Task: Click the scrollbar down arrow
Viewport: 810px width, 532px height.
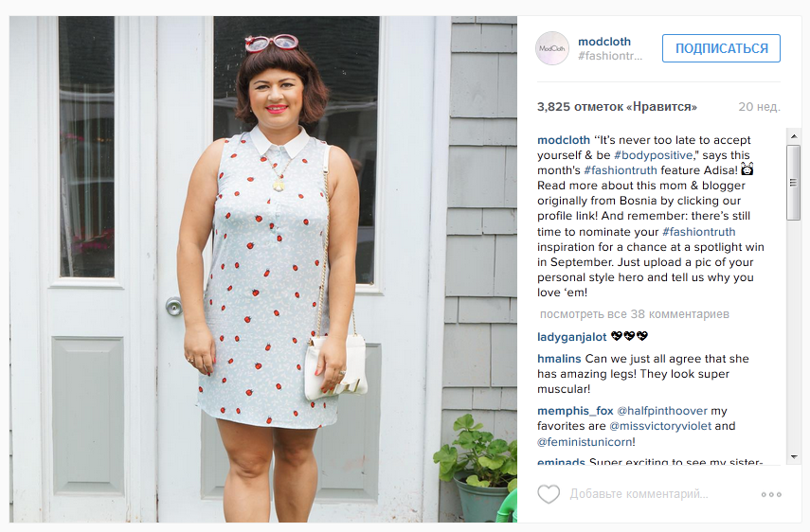Action: (794, 457)
